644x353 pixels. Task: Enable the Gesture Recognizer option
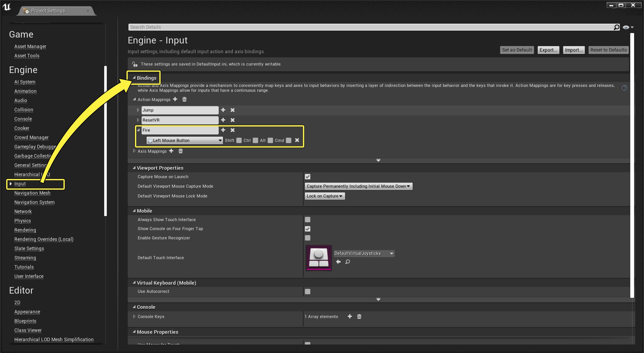point(307,238)
